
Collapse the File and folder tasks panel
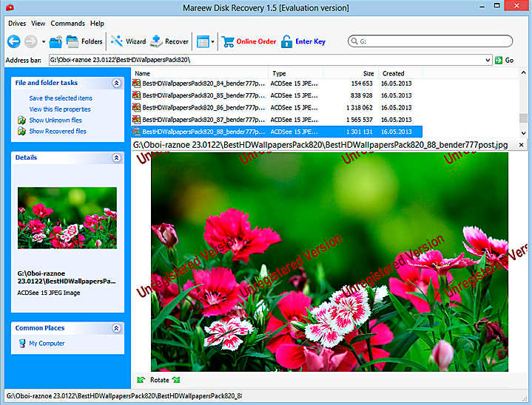(116, 84)
